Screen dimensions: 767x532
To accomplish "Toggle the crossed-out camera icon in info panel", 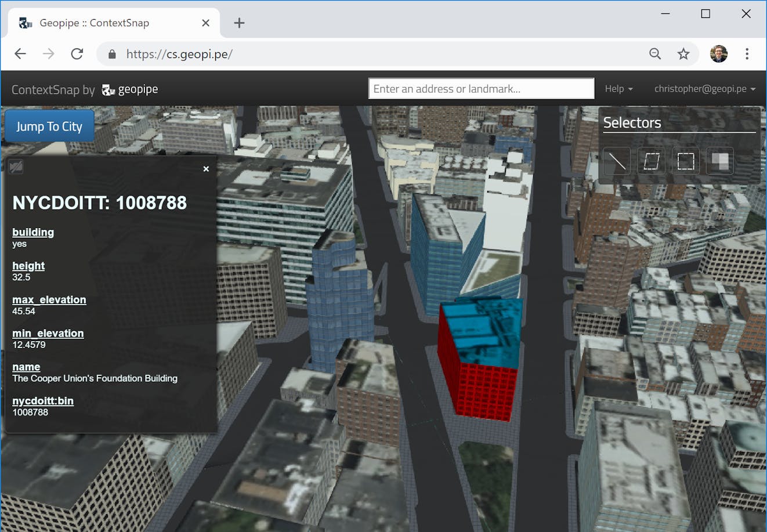I will click(x=16, y=167).
